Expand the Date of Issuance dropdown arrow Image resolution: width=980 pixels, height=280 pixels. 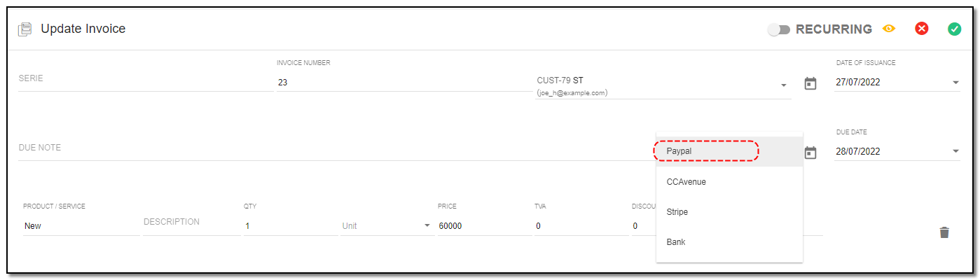(x=955, y=83)
